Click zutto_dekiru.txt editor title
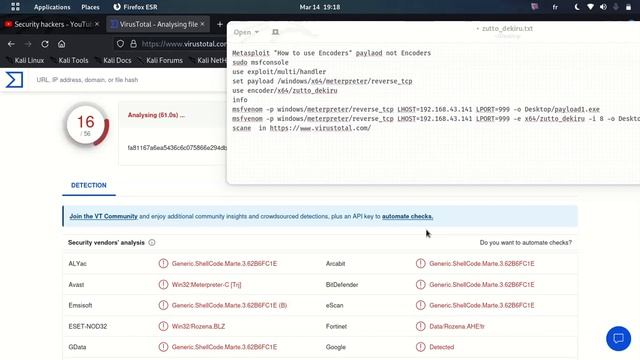This screenshot has width=640, height=360. coord(507,29)
